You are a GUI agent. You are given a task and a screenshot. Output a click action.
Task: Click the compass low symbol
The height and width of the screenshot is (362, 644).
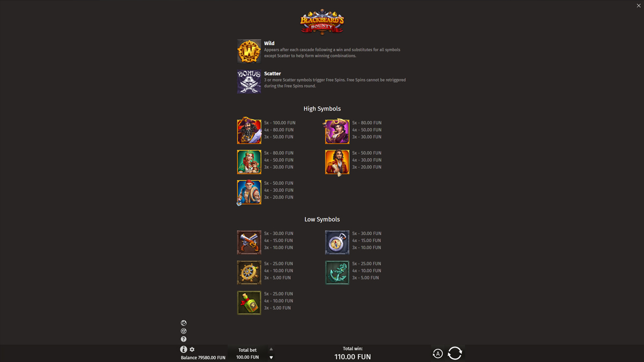click(337, 242)
